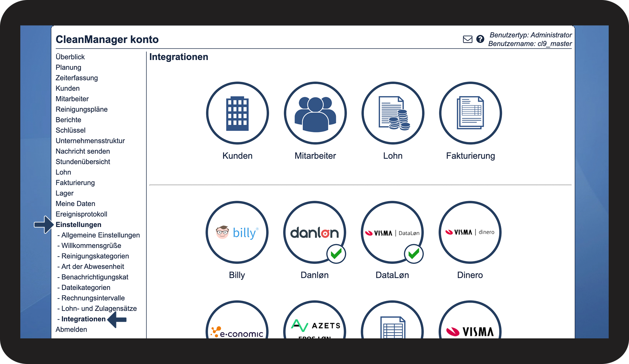Open Zeiterfassung in the sidebar

77,78
